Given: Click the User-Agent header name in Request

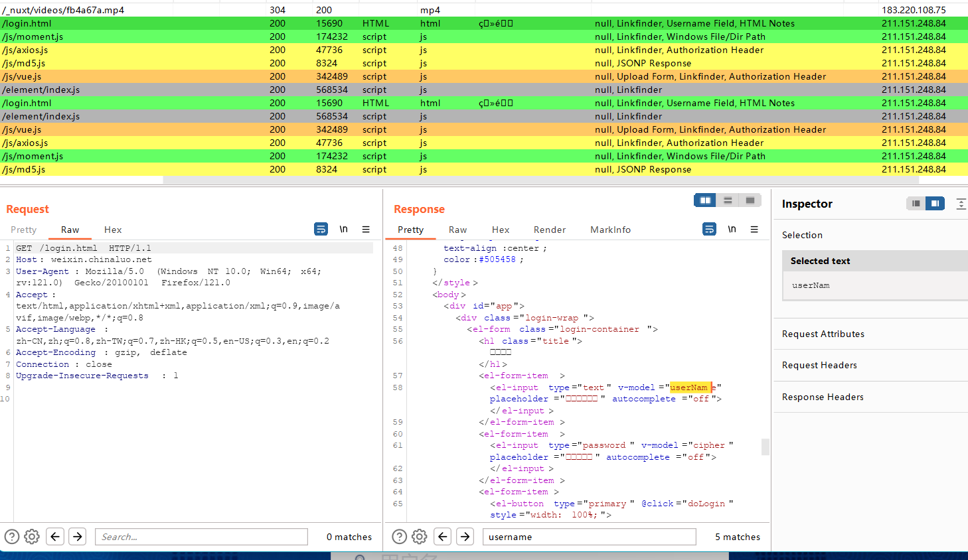Looking at the screenshot, I should point(42,271).
